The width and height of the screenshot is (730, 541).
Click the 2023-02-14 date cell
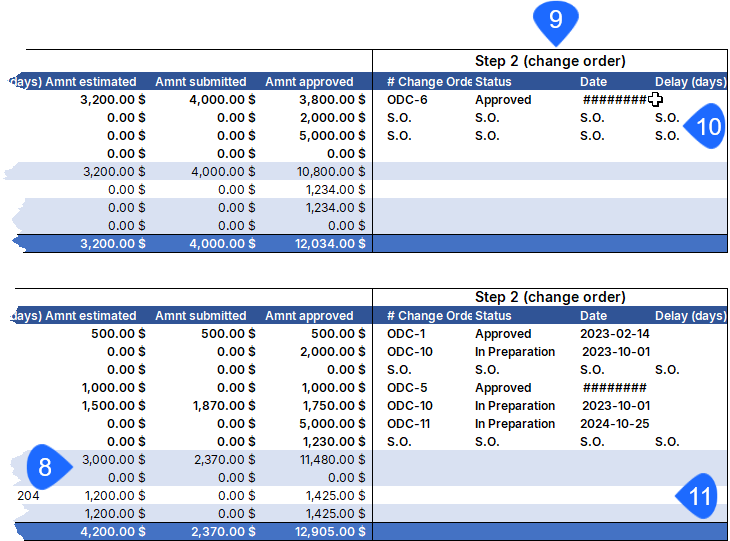[615, 334]
